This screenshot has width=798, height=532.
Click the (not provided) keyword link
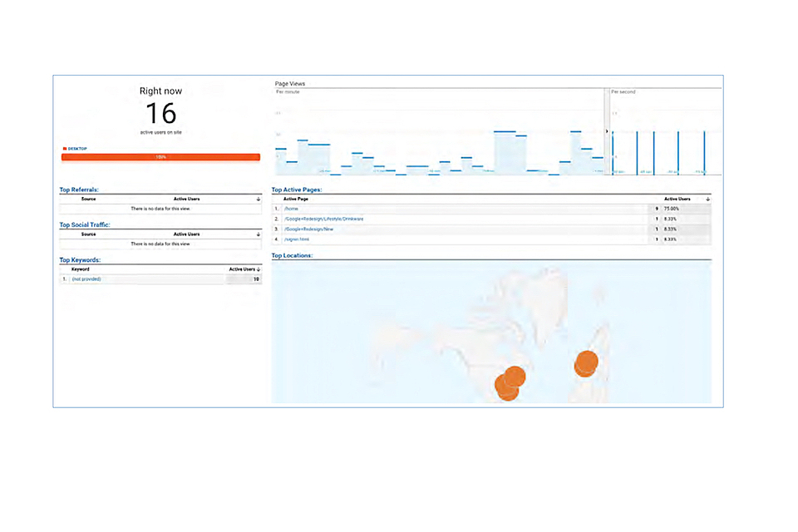tap(86, 279)
